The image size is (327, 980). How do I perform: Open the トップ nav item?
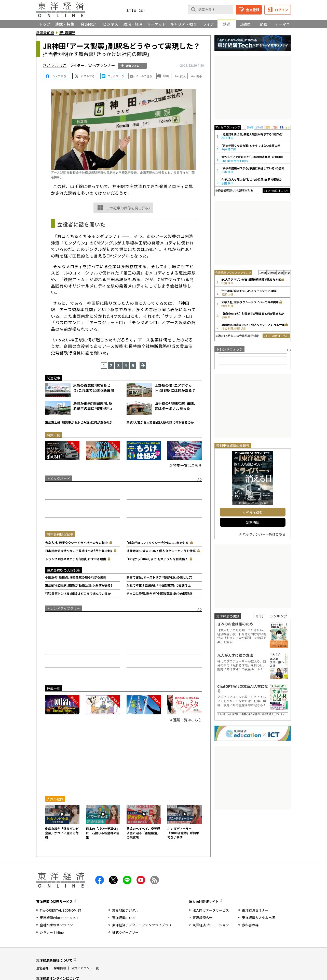coord(45,24)
